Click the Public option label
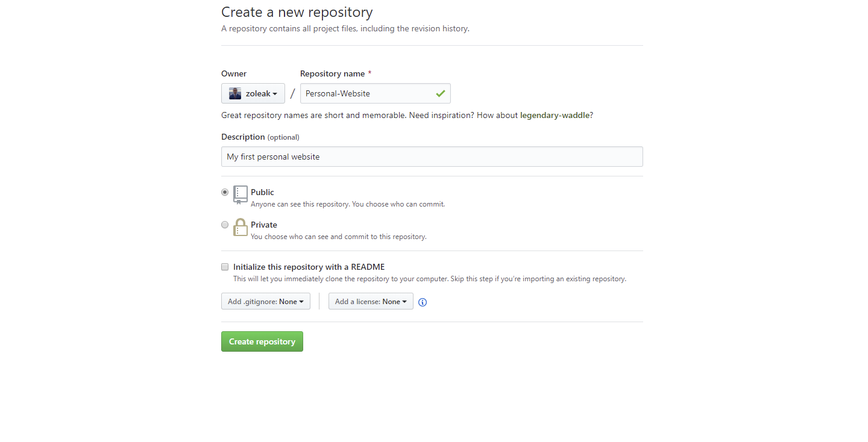Screen dimensions: 868x442 click(262, 192)
